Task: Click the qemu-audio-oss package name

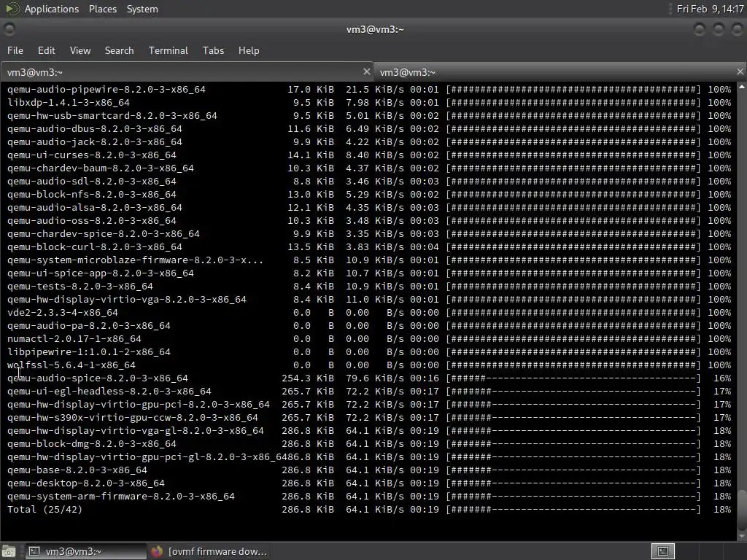Action: [91, 220]
